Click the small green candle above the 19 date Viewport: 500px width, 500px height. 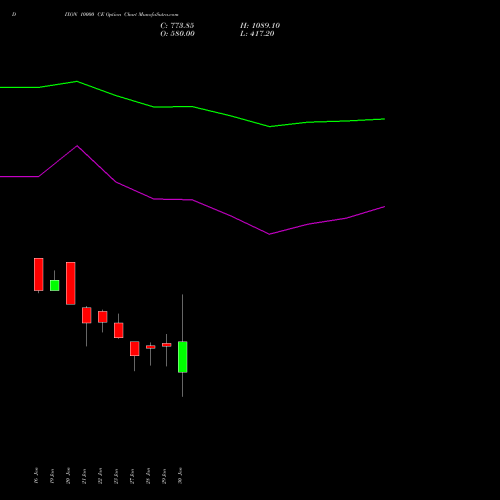coord(55,285)
